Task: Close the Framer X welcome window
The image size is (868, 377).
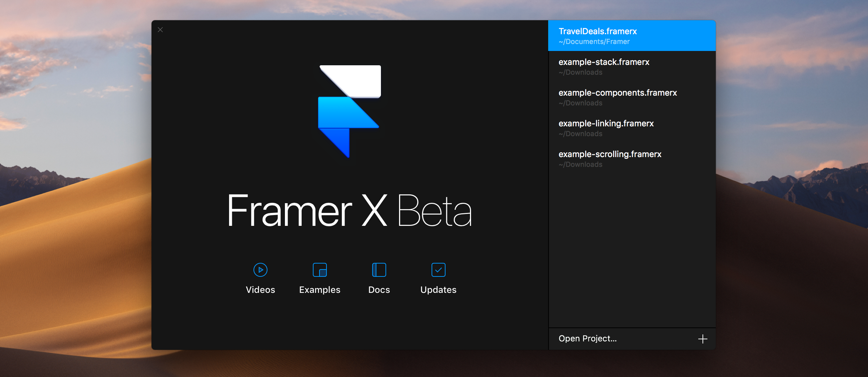Action: [x=160, y=30]
